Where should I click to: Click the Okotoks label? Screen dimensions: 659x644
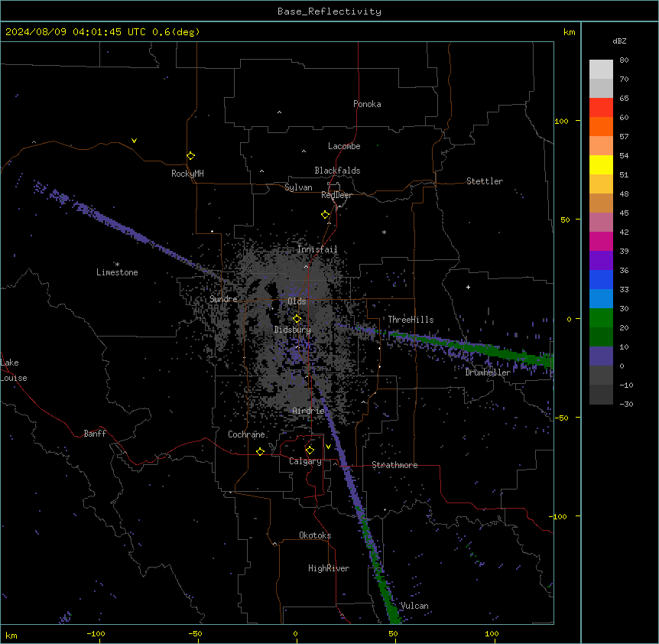pyautogui.click(x=315, y=535)
